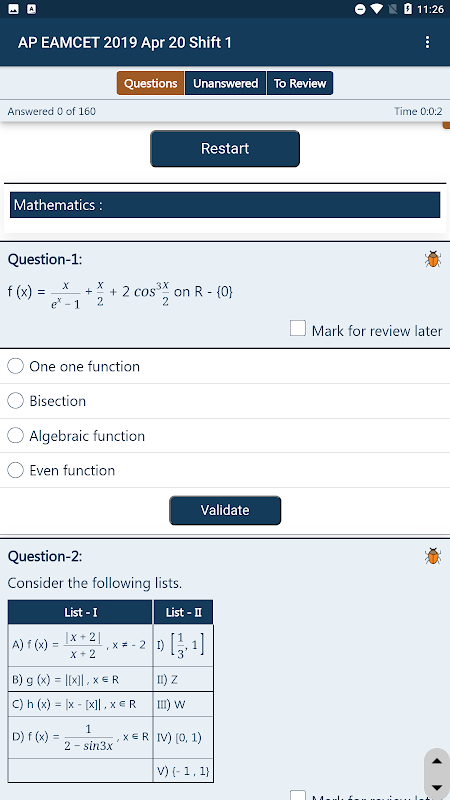Tap scroll-down arrow on floating scroller
Image resolution: width=450 pixels, height=800 pixels.
(x=437, y=788)
